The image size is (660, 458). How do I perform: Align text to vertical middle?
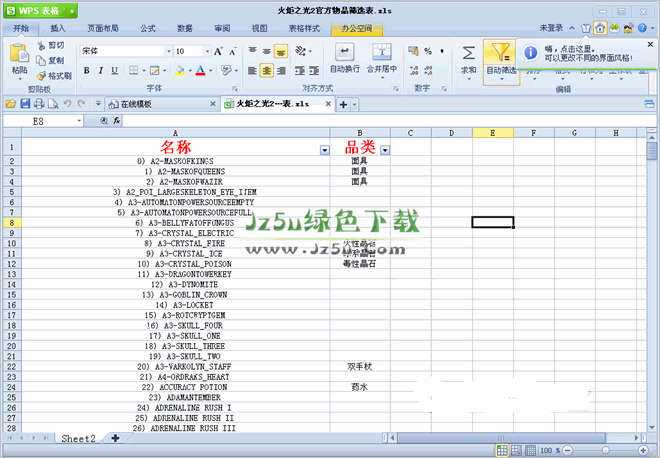(267, 51)
